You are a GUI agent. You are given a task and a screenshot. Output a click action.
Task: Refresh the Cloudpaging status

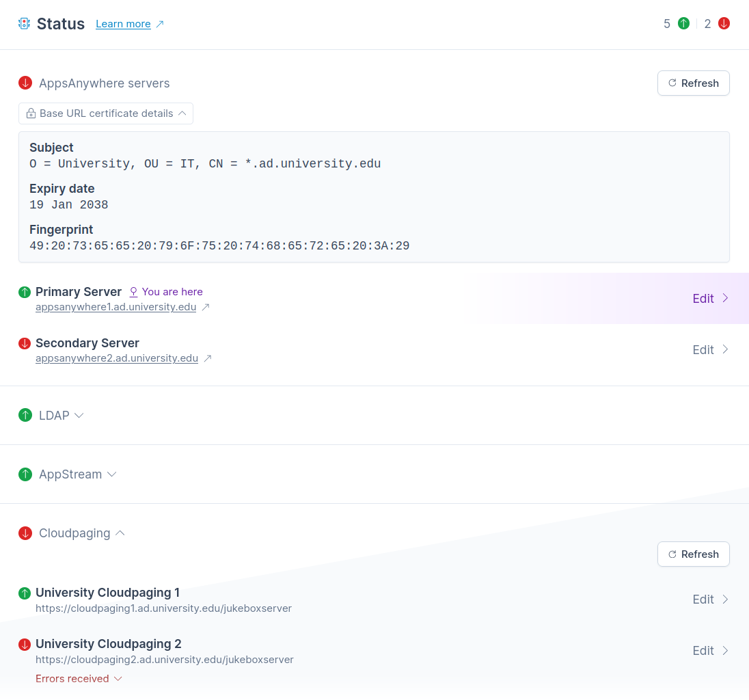coord(693,554)
